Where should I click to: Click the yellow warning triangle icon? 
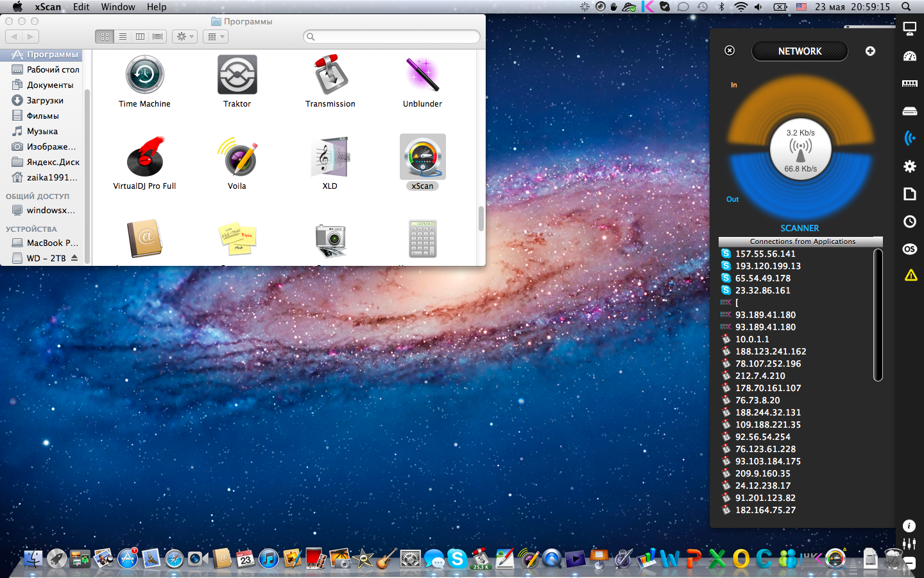pyautogui.click(x=911, y=276)
